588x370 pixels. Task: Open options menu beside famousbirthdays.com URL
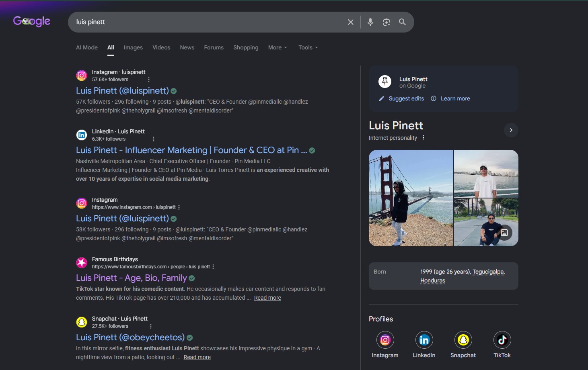pos(213,267)
